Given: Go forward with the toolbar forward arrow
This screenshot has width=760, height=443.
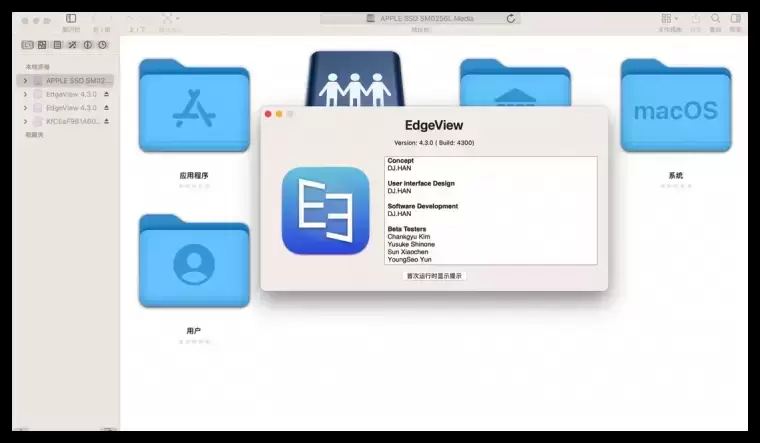Looking at the screenshot, I should click(x=110, y=18).
